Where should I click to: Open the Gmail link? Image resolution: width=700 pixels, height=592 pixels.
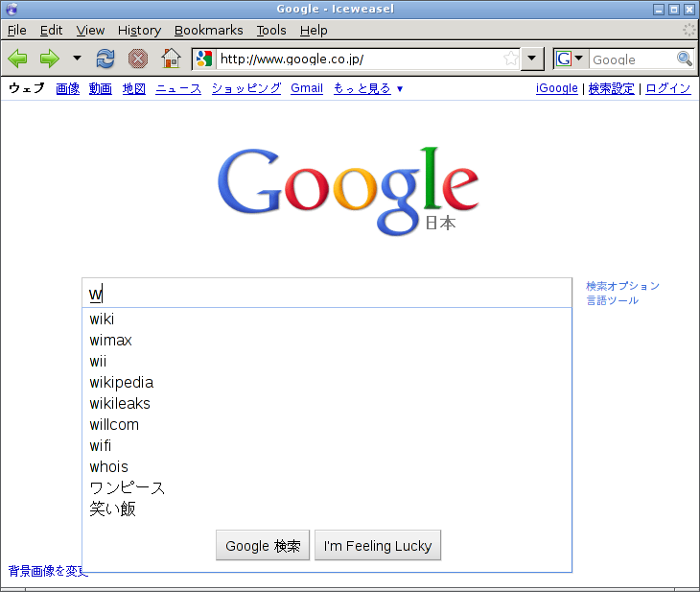tap(307, 88)
